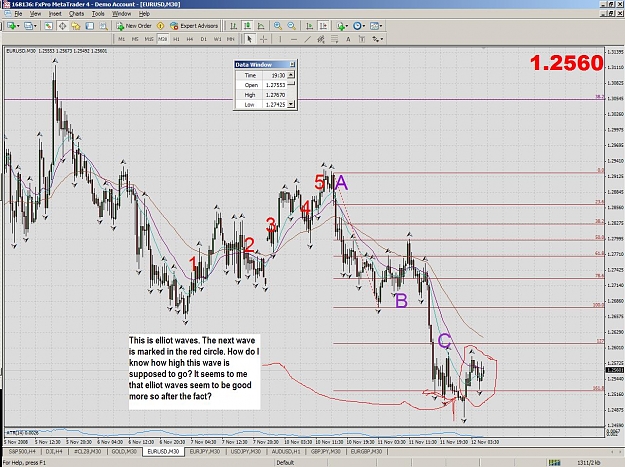
Task: Select the Text Label tool
Action: [362, 39]
